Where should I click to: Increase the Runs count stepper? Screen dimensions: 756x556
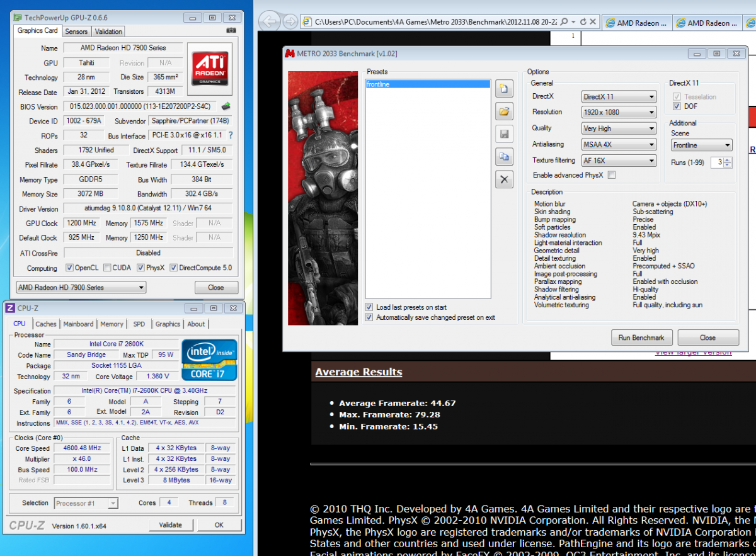tap(728, 160)
